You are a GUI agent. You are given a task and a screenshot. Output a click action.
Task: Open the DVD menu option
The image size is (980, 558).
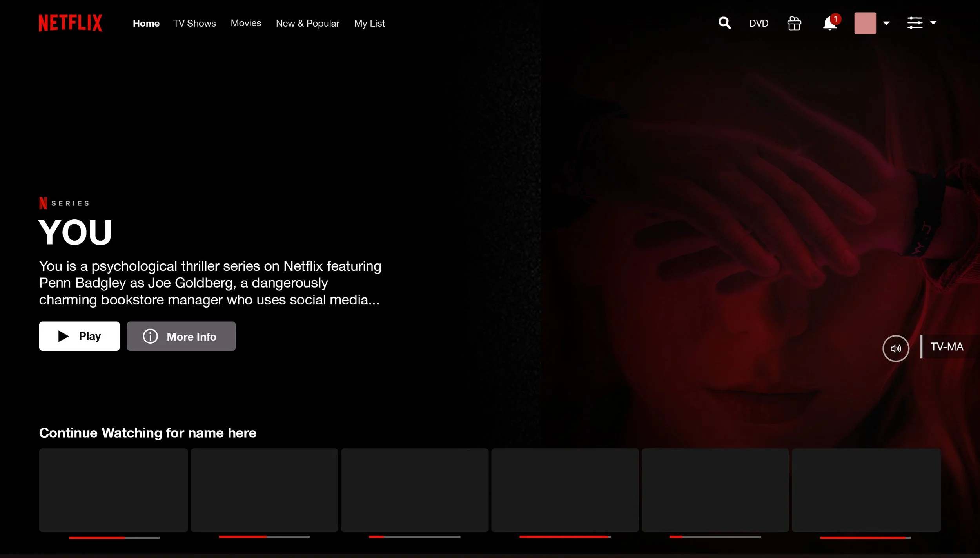click(x=758, y=23)
